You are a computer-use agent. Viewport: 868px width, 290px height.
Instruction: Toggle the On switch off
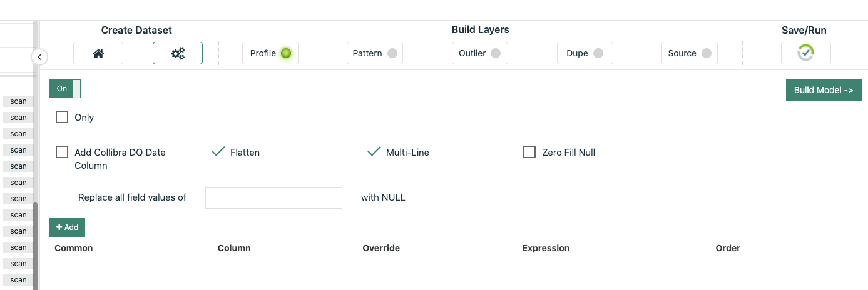tap(65, 89)
